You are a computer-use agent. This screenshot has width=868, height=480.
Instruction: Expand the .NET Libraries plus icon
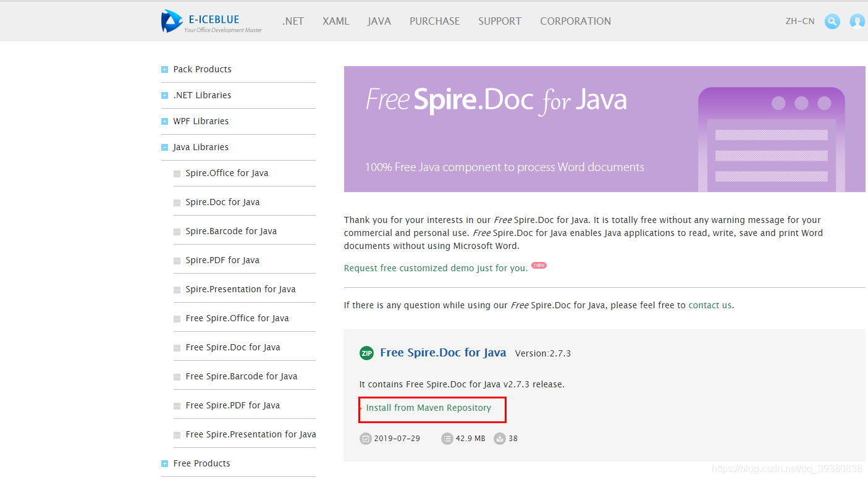click(164, 96)
